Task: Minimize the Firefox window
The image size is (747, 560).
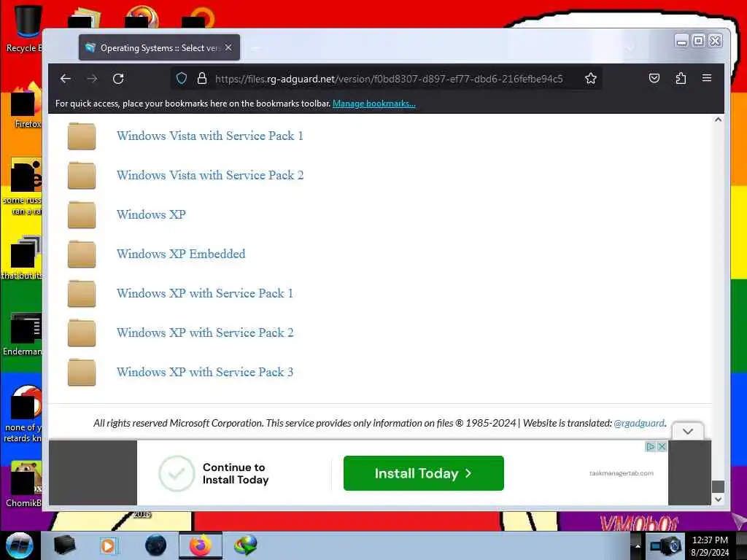Action: point(682,41)
